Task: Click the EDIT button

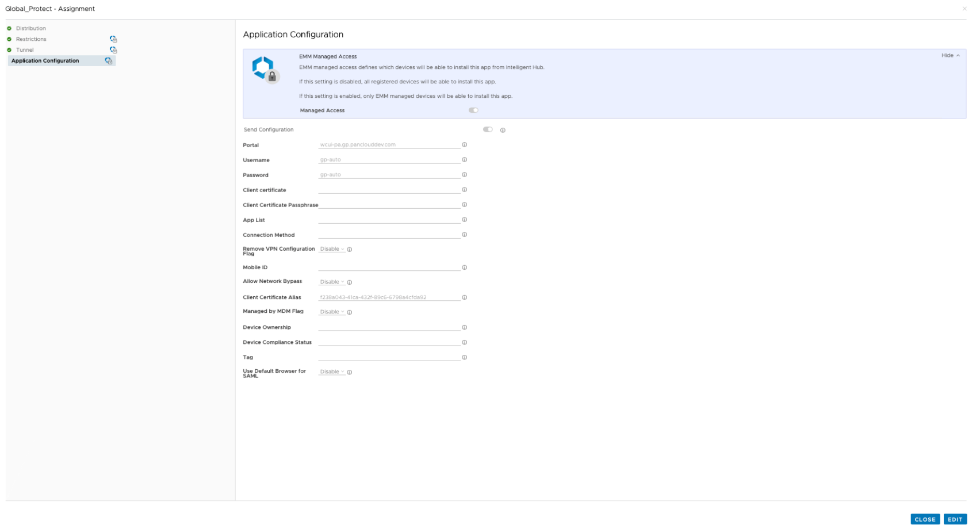Action: [955, 519]
